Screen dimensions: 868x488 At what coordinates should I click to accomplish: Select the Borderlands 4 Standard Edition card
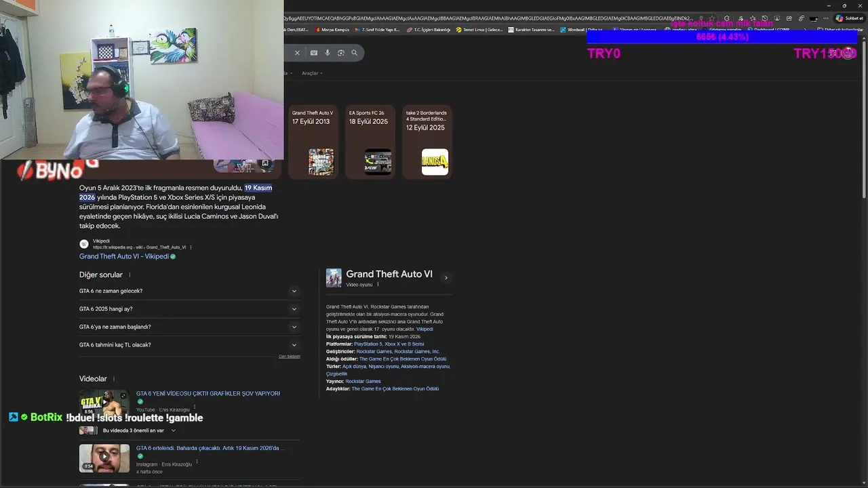(x=427, y=142)
